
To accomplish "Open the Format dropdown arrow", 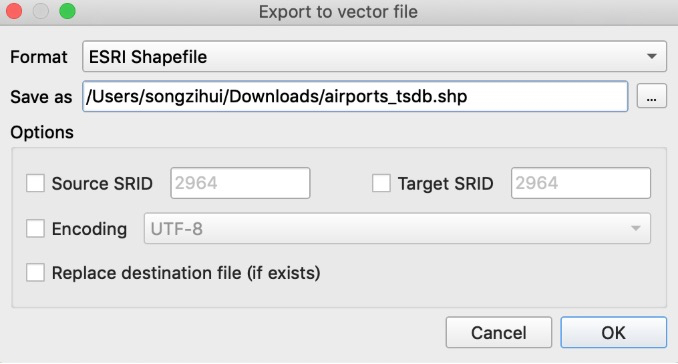I will [652, 56].
